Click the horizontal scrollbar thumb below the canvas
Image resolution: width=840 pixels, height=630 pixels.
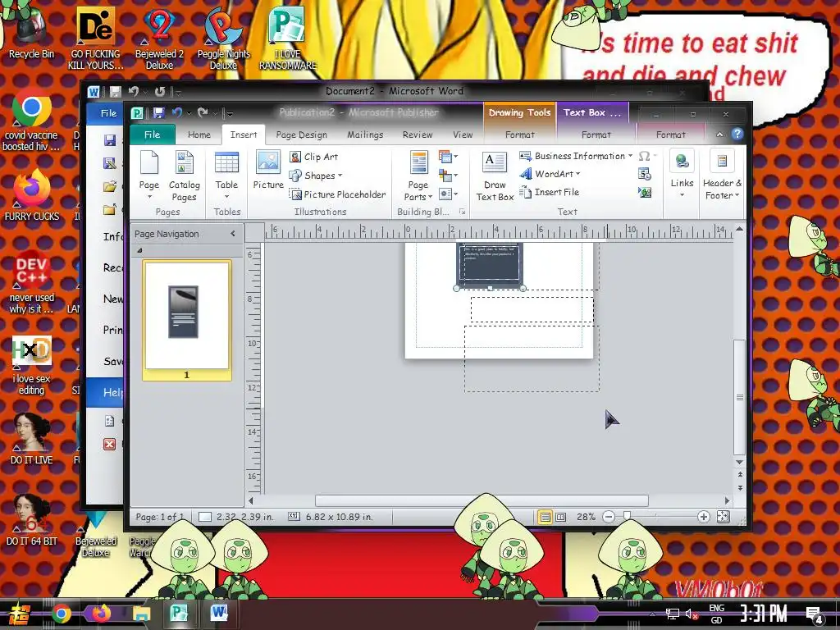click(482, 500)
